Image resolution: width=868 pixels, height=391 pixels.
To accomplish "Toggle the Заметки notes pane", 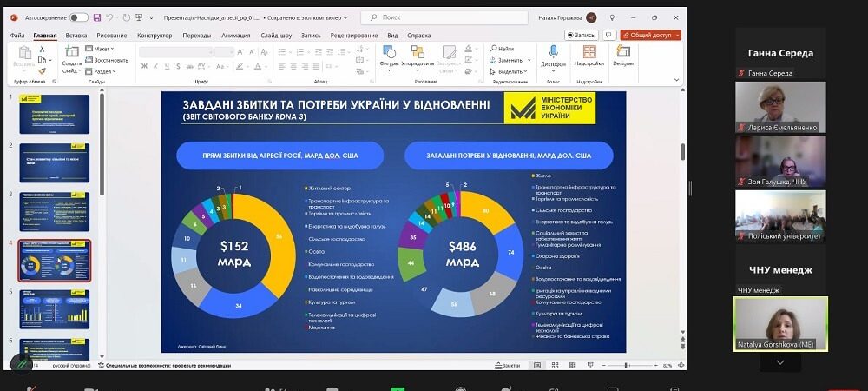I will (507, 366).
